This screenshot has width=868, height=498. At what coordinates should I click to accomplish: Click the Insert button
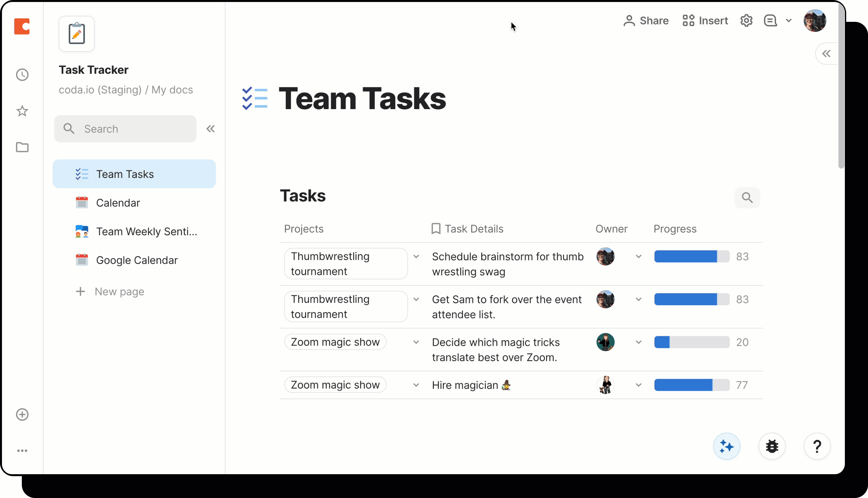click(x=706, y=21)
